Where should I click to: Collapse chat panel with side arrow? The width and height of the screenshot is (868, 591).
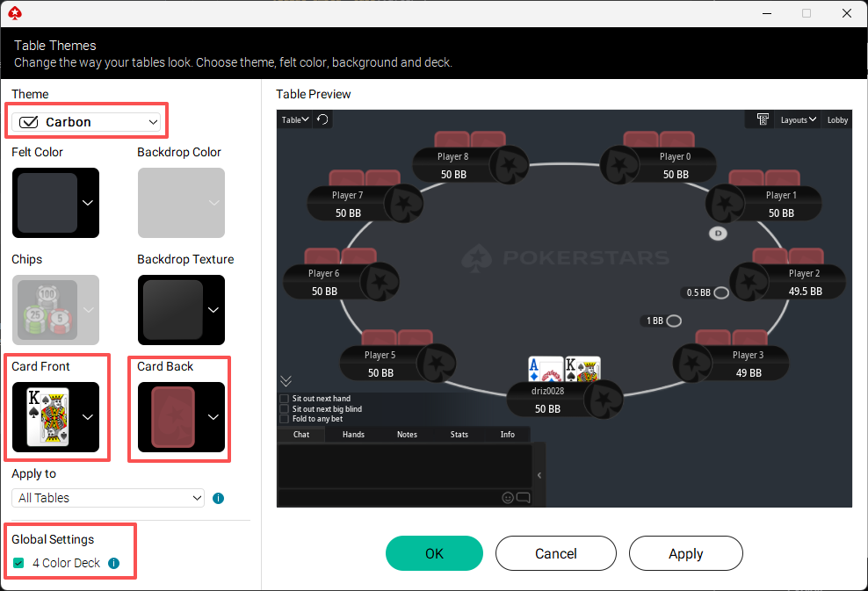click(539, 475)
